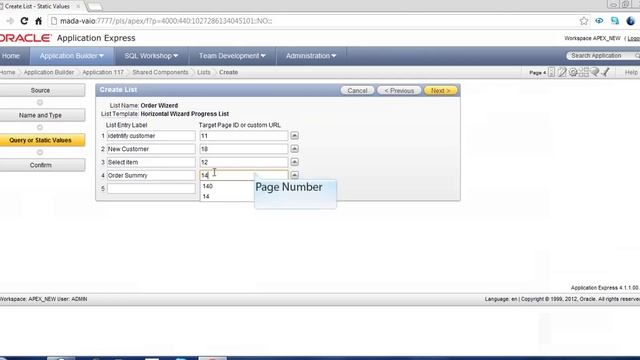Click the 'Select item' label field

[151, 162]
